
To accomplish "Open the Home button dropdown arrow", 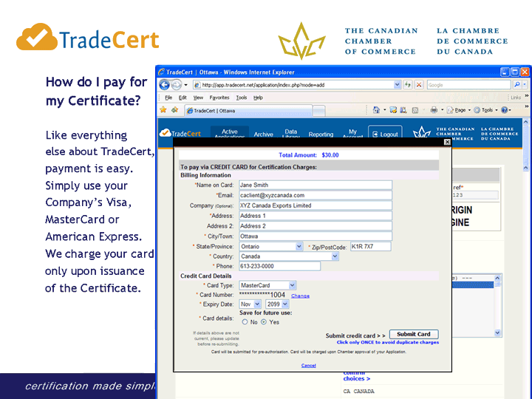I will [x=384, y=110].
